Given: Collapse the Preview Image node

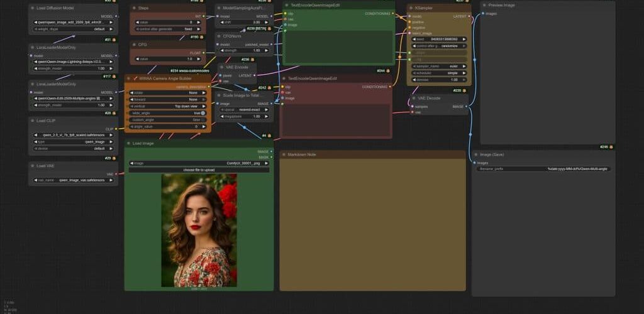Looking at the screenshot, I should click(484, 5).
